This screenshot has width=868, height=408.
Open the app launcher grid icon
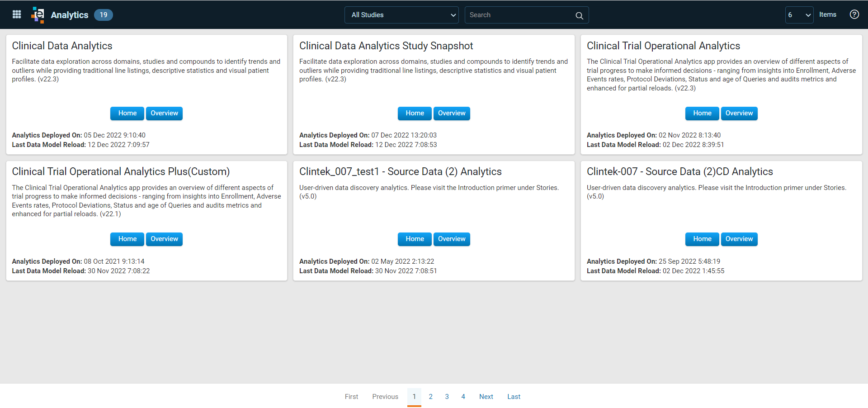coord(17,14)
